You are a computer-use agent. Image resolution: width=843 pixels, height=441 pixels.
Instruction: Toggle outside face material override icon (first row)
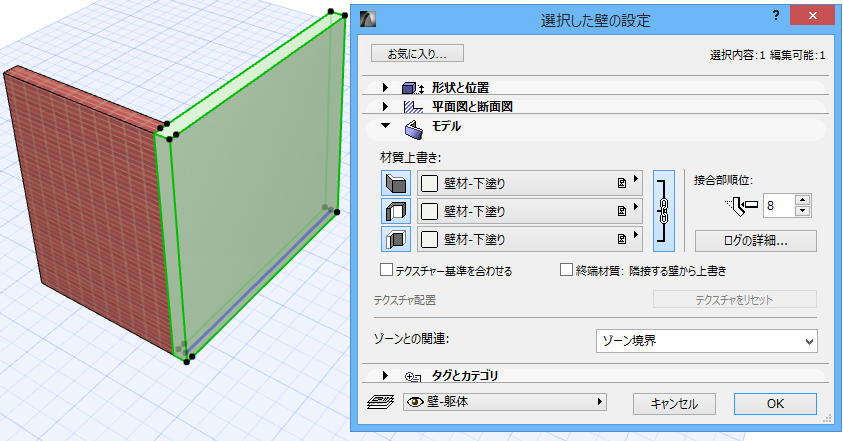click(396, 183)
